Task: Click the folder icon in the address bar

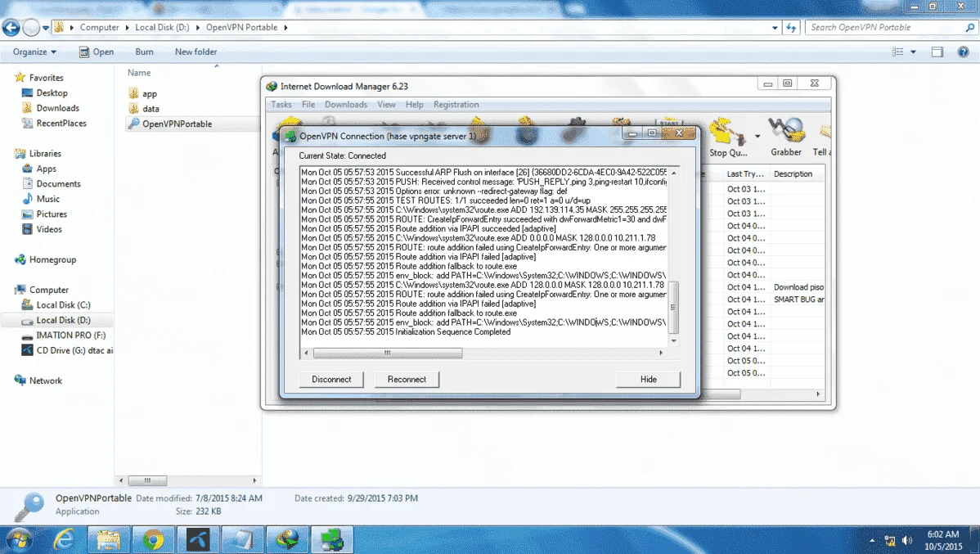Action: coord(59,28)
